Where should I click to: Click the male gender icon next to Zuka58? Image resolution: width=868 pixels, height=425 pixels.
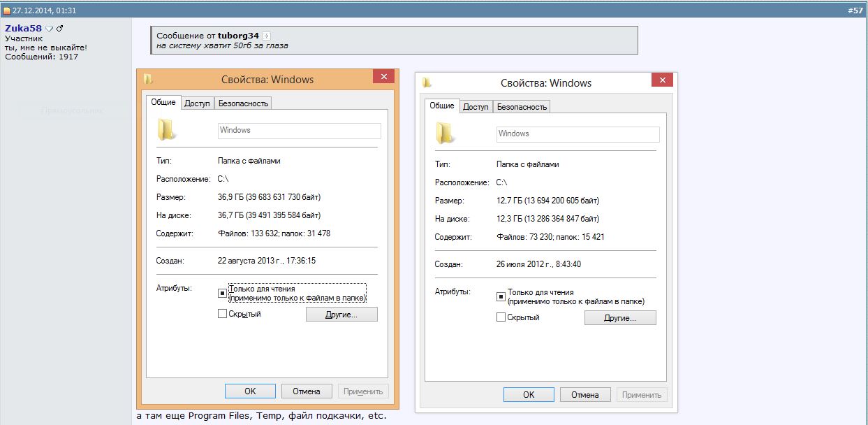tap(60, 29)
